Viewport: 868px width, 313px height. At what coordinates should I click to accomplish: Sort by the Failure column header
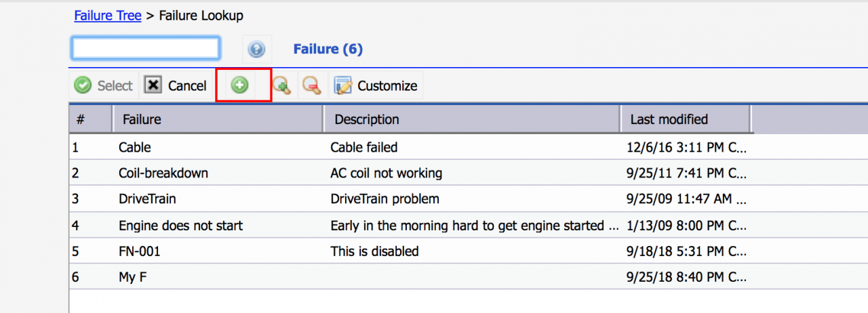218,119
